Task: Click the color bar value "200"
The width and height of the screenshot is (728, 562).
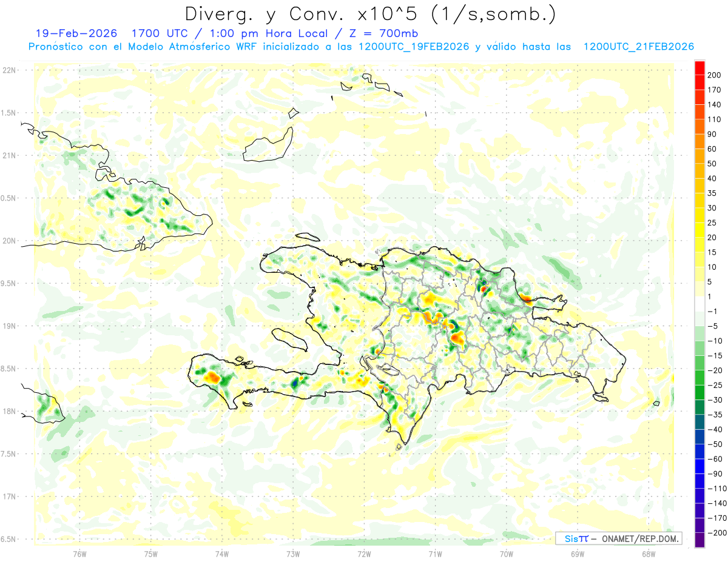Action: coord(715,75)
